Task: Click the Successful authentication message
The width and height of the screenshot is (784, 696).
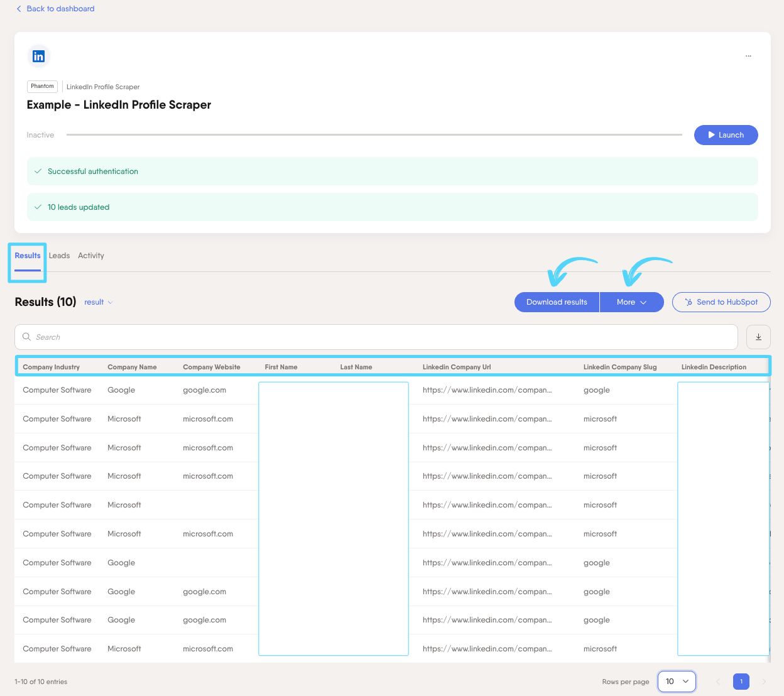Action: pyautogui.click(x=393, y=171)
